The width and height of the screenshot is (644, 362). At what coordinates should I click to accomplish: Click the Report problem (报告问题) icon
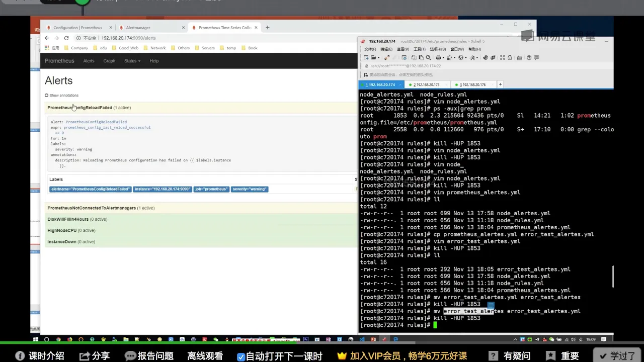click(x=130, y=355)
